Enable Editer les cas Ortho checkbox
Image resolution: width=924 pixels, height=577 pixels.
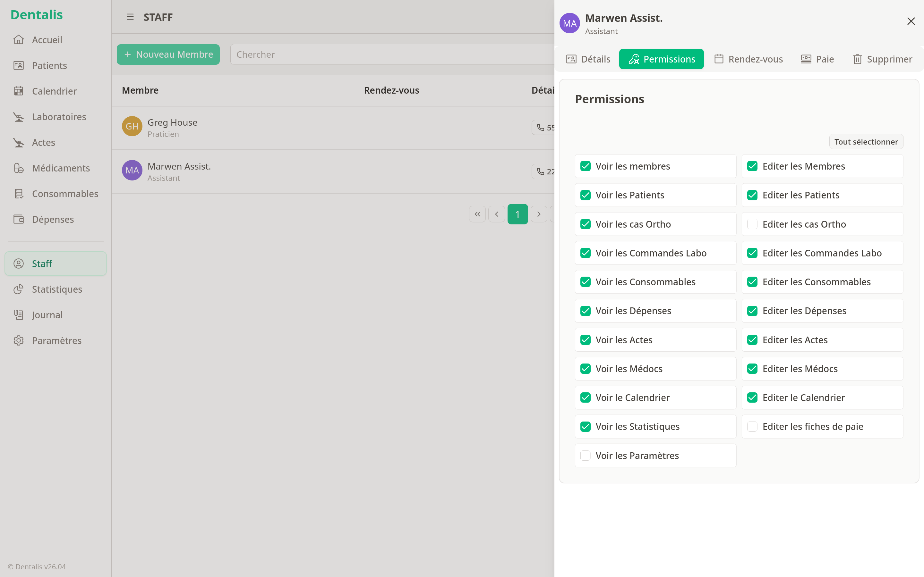752,224
